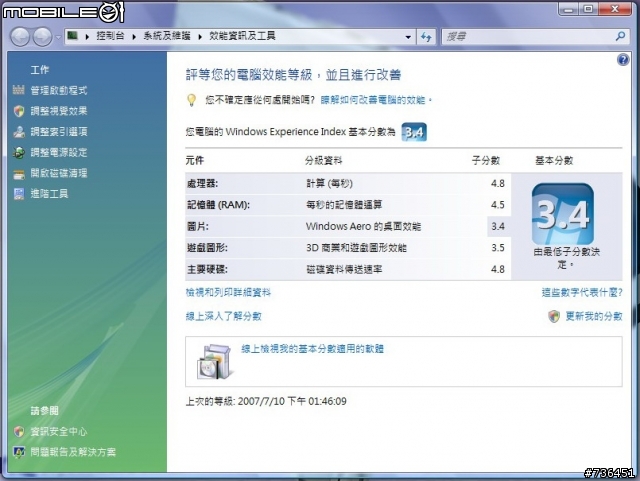
Task: Open the 資訊安全中心 link
Action: [x=59, y=431]
